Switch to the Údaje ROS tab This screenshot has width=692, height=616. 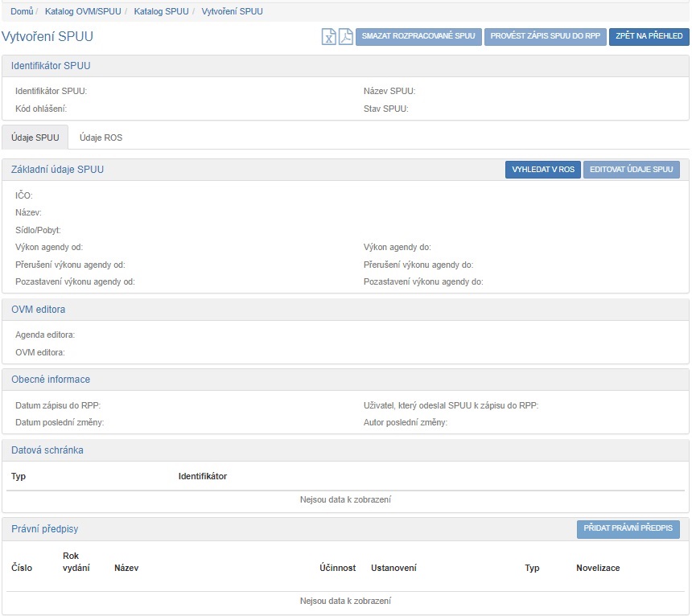coord(101,138)
